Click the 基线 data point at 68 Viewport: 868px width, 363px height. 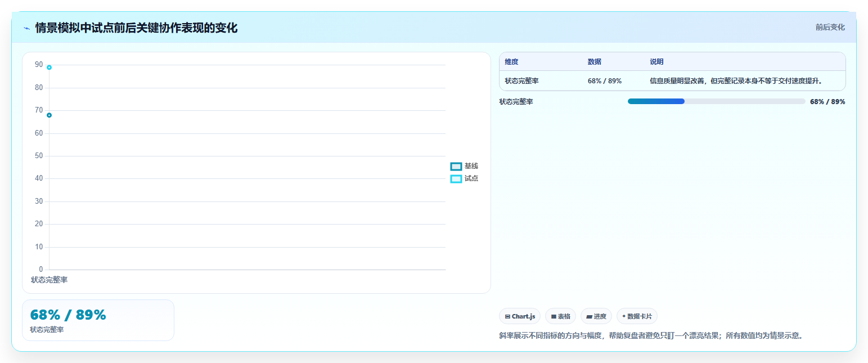pyautogui.click(x=49, y=115)
